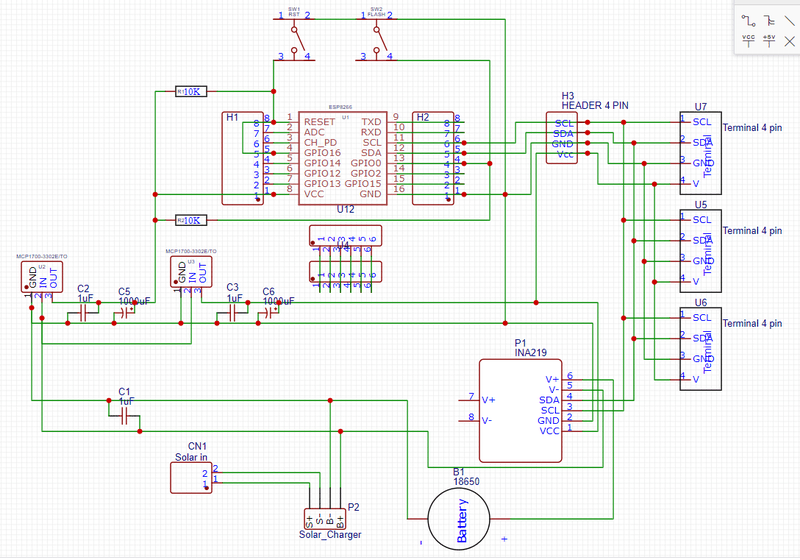The height and width of the screenshot is (560, 800).
Task: Click the 'TXD' pin label
Action: [x=371, y=122]
